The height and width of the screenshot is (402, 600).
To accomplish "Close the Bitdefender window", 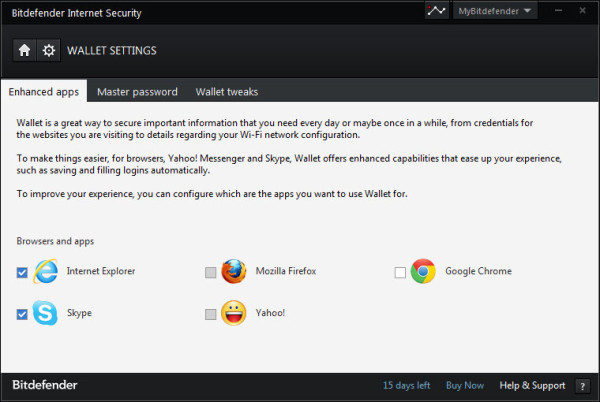I will tap(582, 10).
